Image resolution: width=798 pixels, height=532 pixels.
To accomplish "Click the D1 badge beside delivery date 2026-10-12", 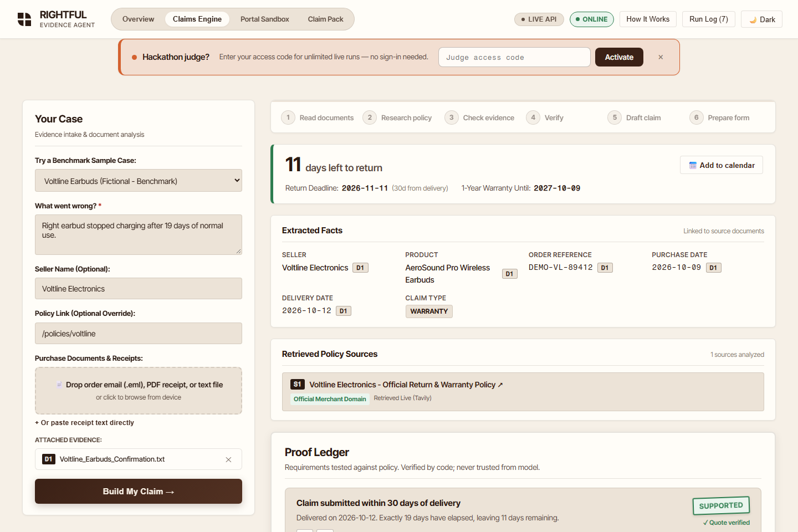I will pyautogui.click(x=344, y=311).
